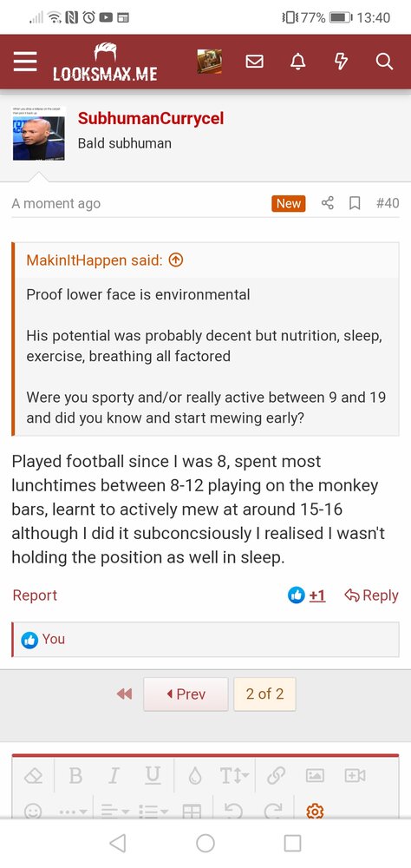
Task: Toggle underline formatting in the editor
Action: (x=153, y=776)
